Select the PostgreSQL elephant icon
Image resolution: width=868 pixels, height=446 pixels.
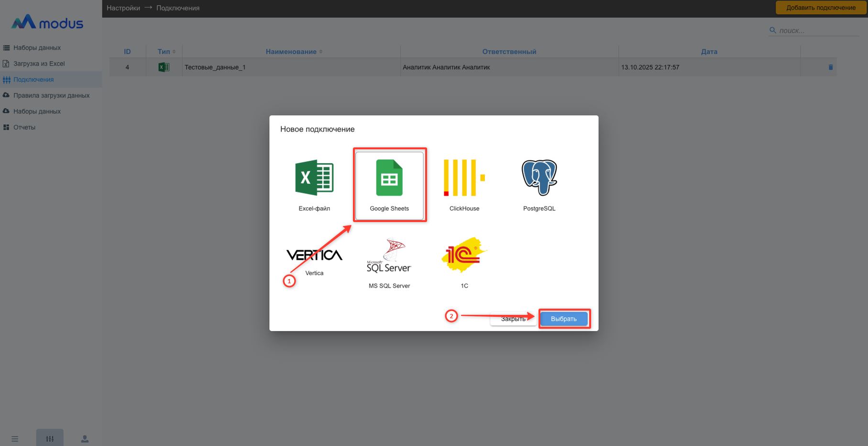click(539, 178)
